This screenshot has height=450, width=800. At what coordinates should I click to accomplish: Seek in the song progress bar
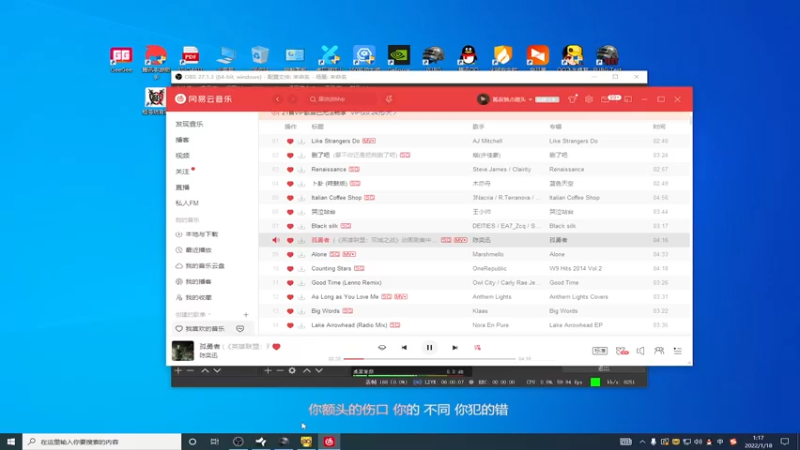point(429,359)
